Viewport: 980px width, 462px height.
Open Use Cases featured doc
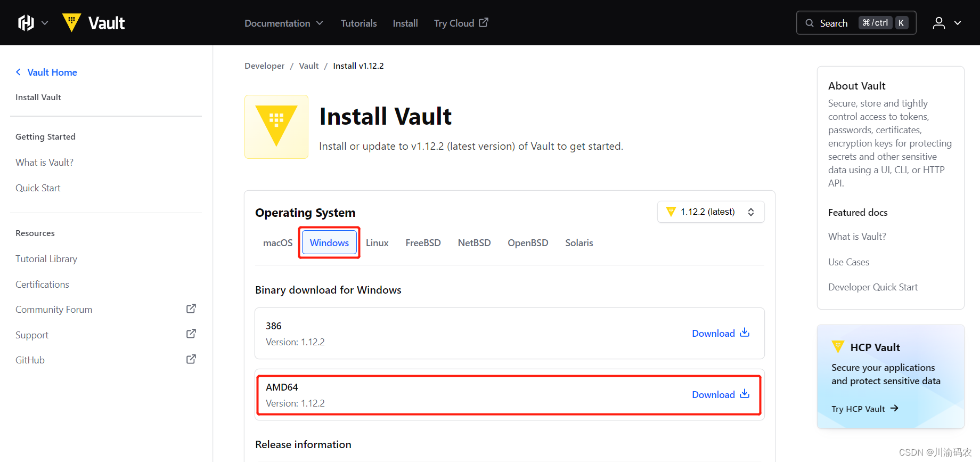pos(848,262)
